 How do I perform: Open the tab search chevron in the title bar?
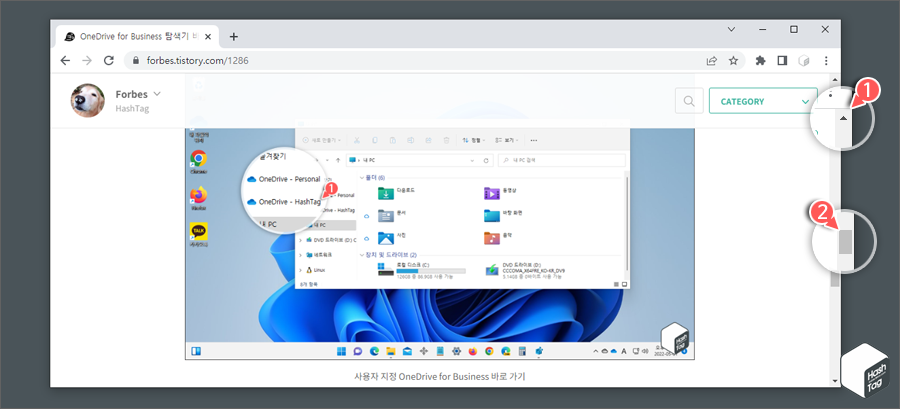click(731, 29)
